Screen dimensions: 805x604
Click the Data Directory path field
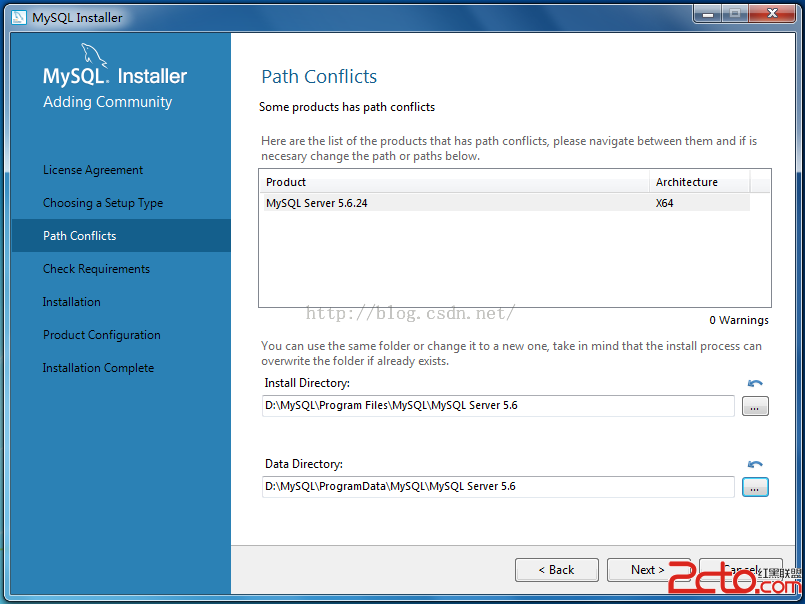(498, 486)
